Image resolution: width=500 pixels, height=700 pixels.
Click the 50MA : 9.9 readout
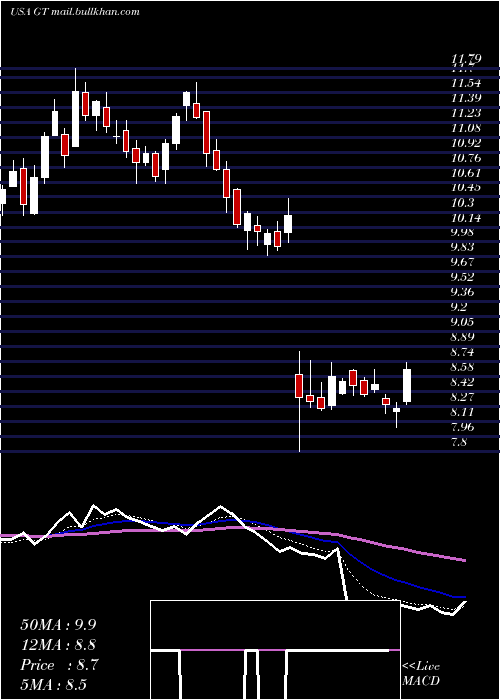point(58,625)
